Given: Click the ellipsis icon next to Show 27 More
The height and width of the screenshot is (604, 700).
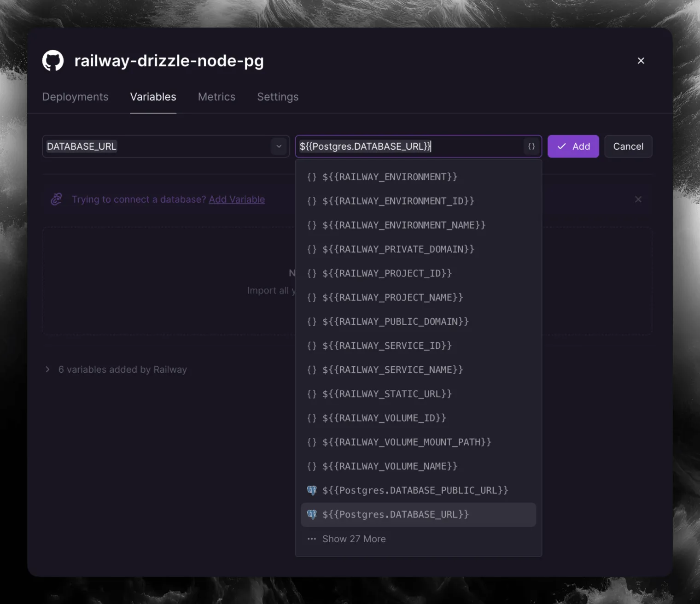Looking at the screenshot, I should [312, 539].
